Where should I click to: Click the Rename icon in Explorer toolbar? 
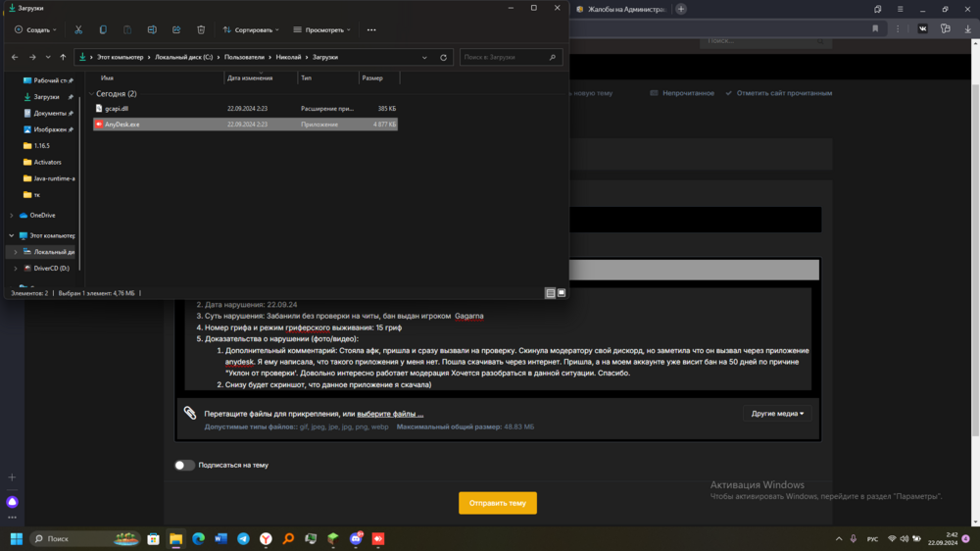(x=152, y=29)
